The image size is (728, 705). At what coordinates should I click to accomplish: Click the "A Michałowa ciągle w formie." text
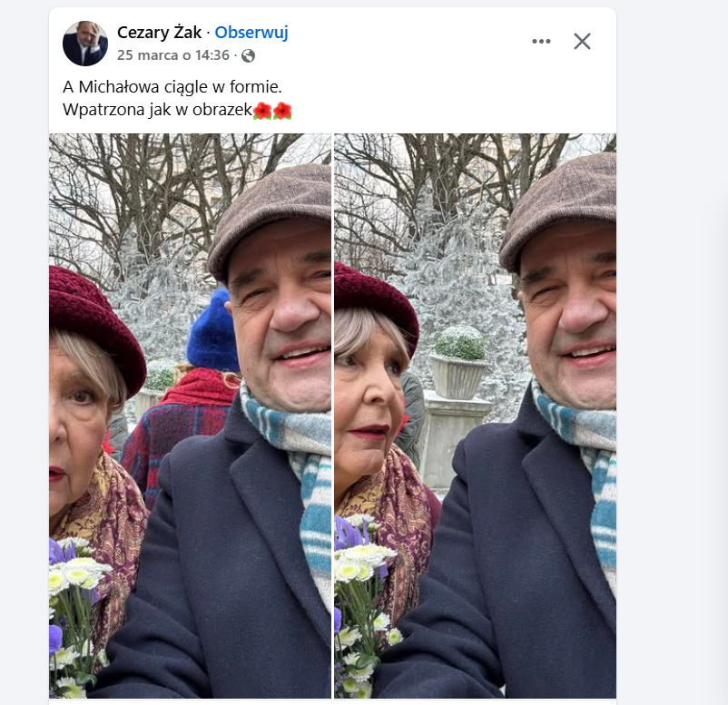point(172,87)
